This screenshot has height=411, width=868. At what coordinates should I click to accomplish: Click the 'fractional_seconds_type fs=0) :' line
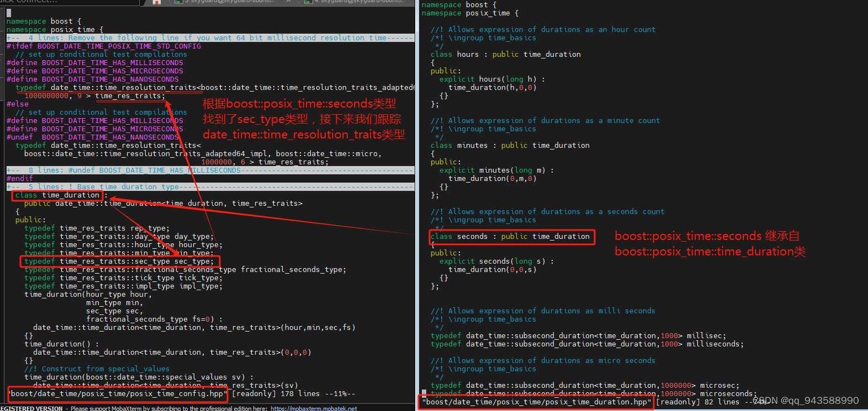click(x=155, y=319)
